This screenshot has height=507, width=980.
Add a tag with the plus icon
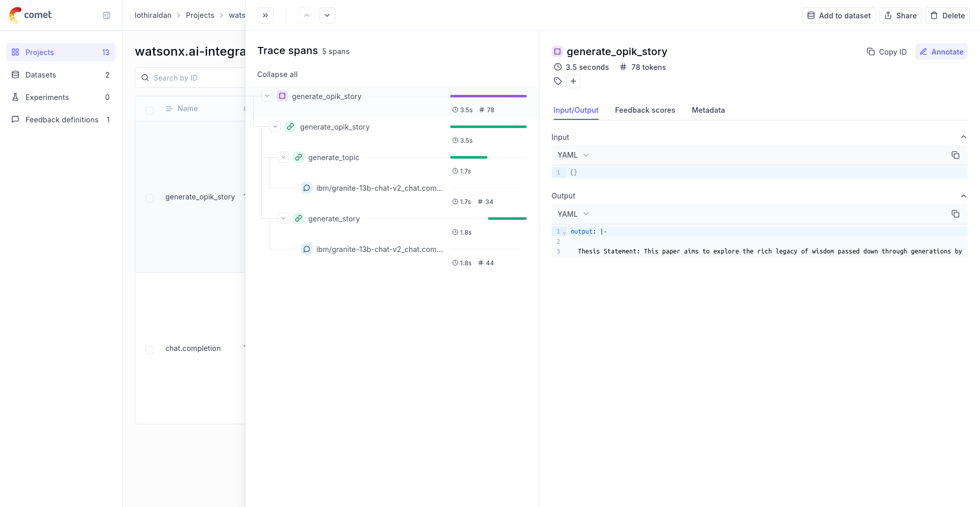573,81
